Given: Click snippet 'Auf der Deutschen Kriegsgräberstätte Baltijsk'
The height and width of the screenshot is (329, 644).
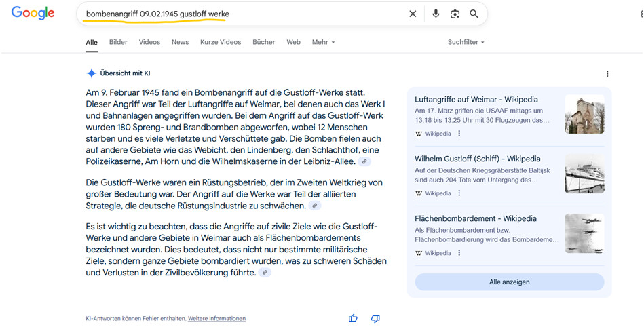Looking at the screenshot, I should click(482, 170).
